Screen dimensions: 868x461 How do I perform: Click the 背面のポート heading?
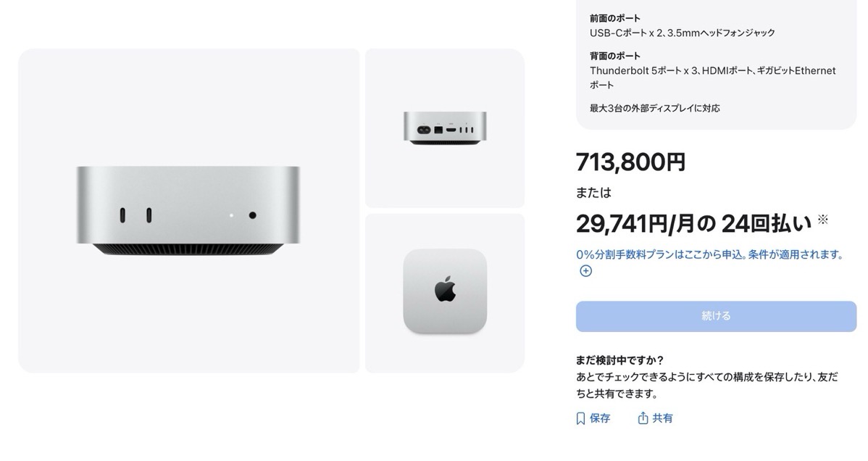tap(615, 56)
